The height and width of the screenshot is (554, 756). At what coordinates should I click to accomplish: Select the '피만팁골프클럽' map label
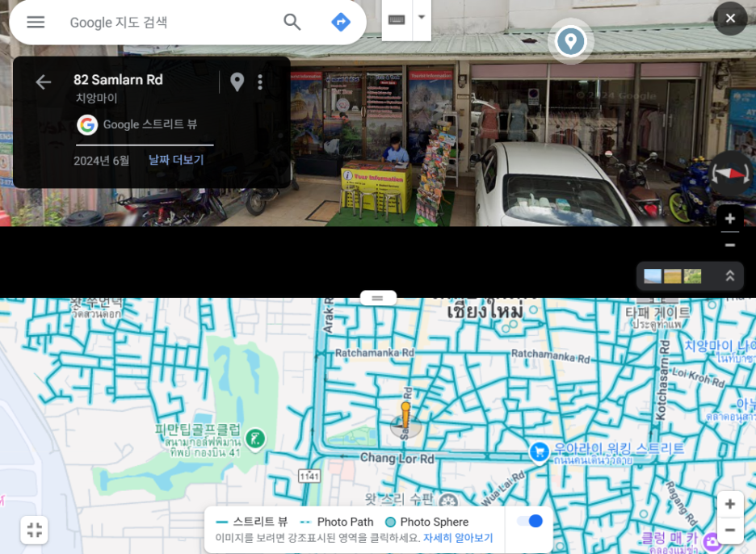(x=197, y=429)
